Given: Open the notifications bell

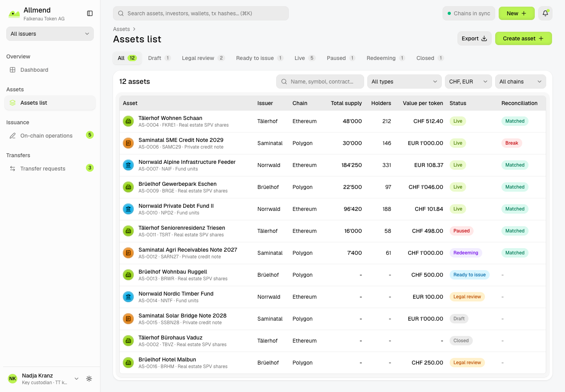Looking at the screenshot, I should click(545, 13).
